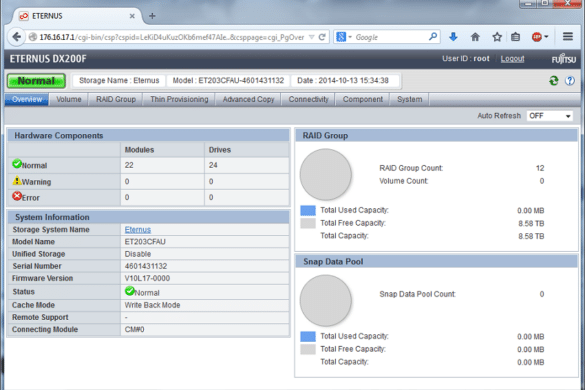585x390 pixels.
Task: Open the address bar history dropdown arrow
Action: coord(312,37)
